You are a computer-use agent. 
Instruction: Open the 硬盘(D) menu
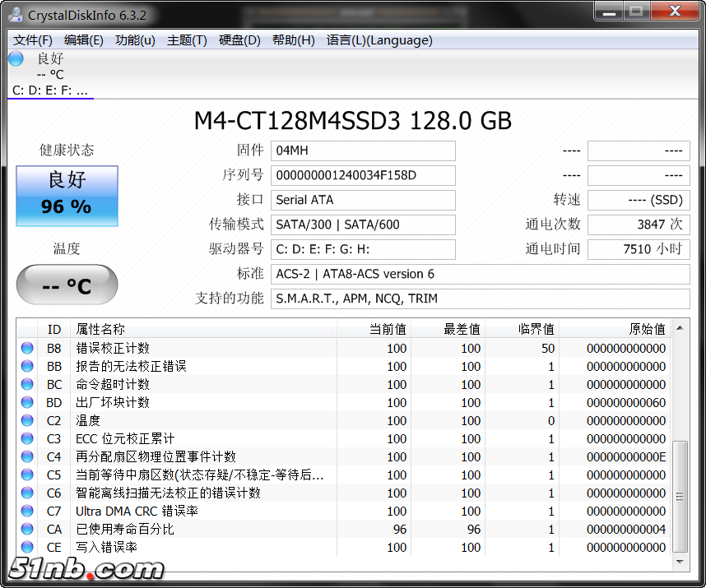pos(239,40)
